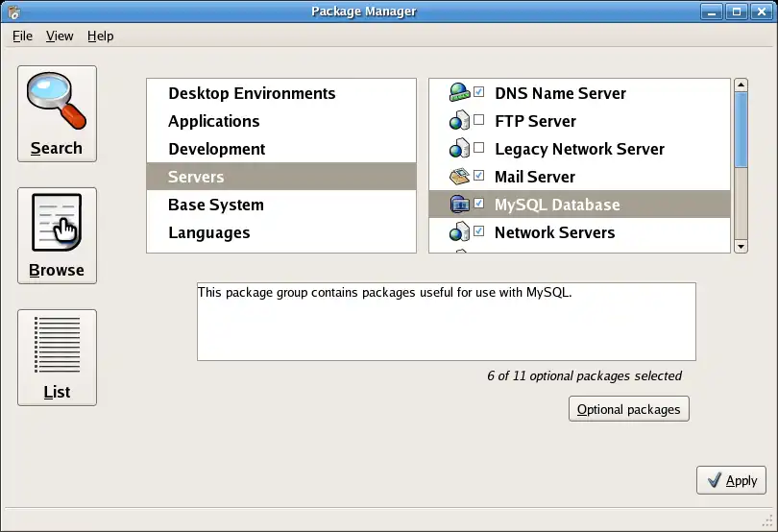Enable the FTP Server checkbox
Viewport: 778px width, 532px height.
(478, 120)
